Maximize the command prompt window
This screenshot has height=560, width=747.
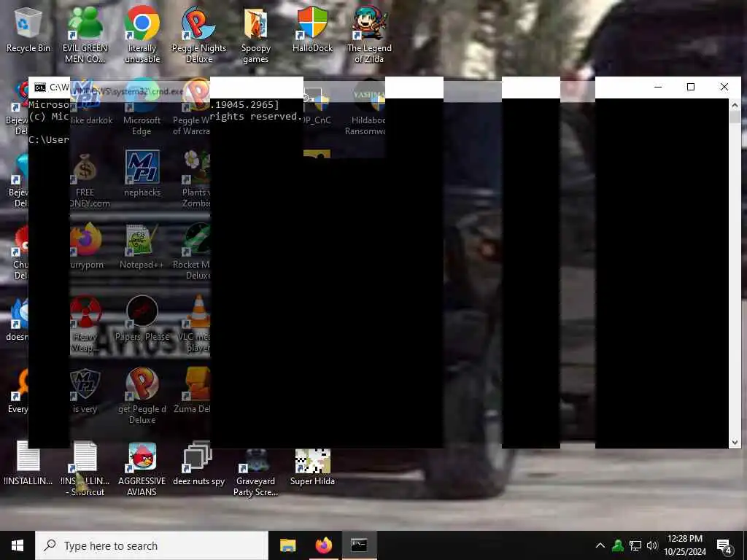tap(691, 87)
